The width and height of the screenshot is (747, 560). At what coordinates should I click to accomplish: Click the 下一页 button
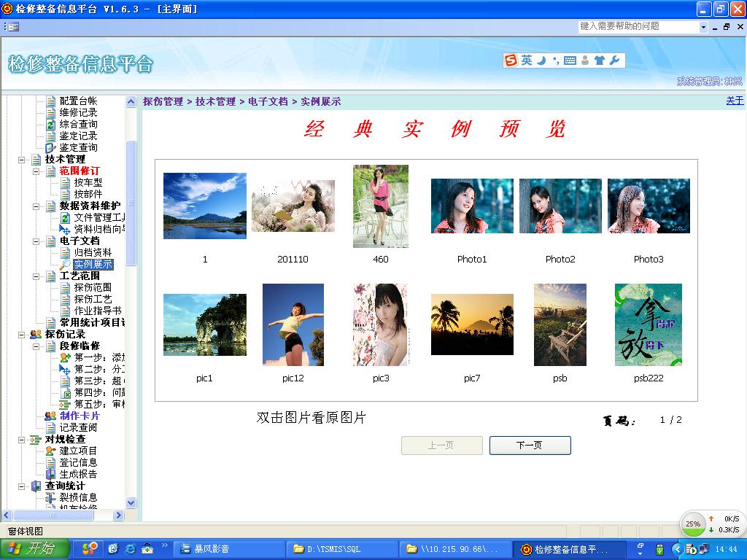[530, 445]
